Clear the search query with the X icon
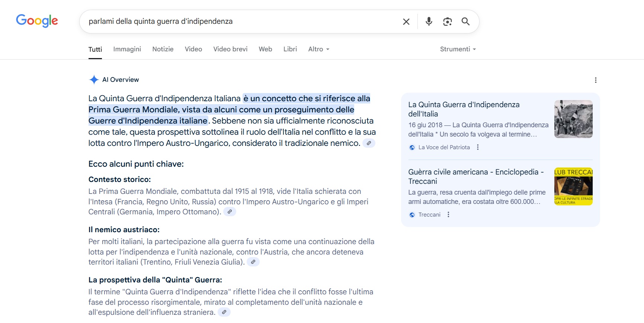This screenshot has width=644, height=323. 406,22
